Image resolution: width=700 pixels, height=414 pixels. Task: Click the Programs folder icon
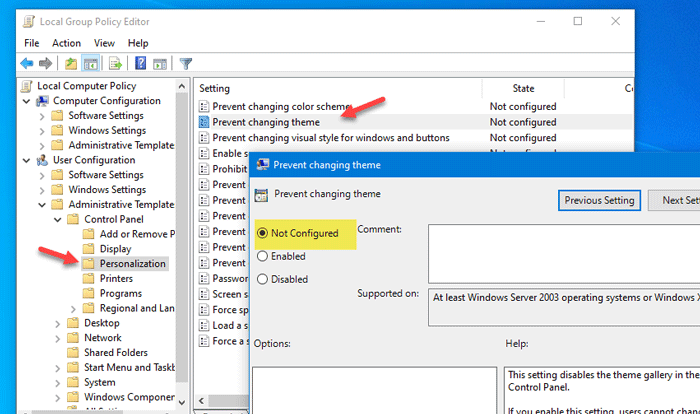point(88,293)
